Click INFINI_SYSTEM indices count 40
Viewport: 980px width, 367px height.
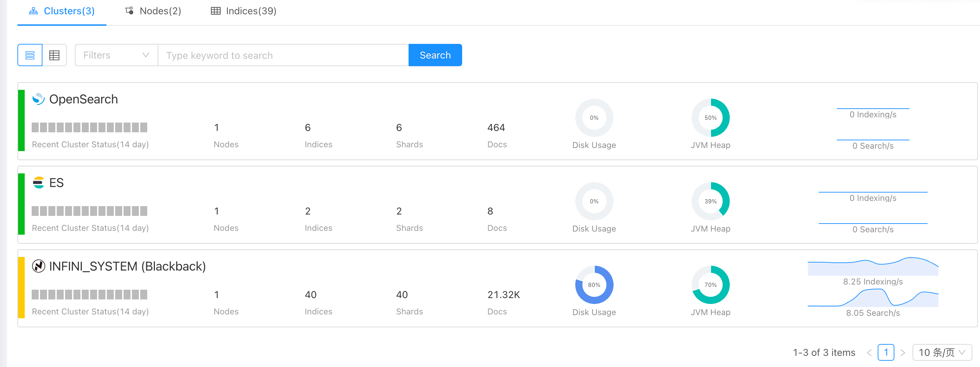click(310, 295)
